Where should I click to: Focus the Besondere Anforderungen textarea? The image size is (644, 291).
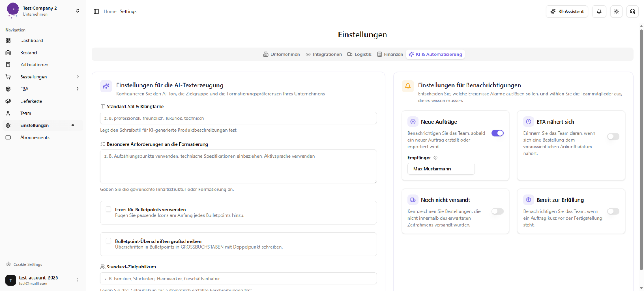[x=238, y=166]
